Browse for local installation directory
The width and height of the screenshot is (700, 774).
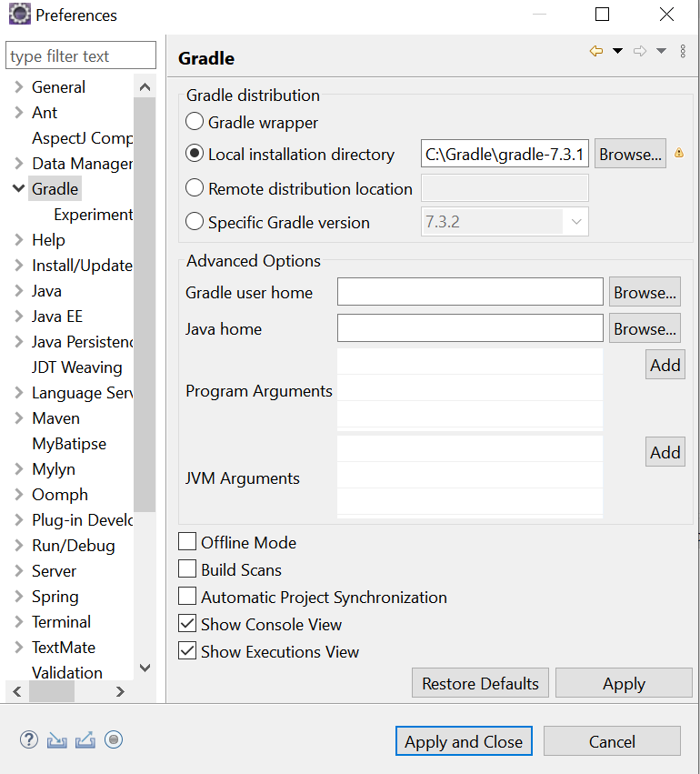[x=630, y=154]
